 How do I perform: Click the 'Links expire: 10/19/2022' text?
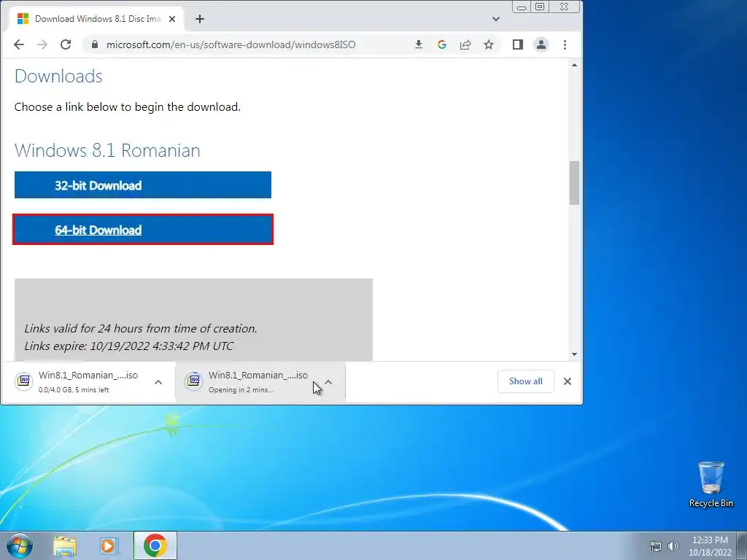tap(129, 346)
